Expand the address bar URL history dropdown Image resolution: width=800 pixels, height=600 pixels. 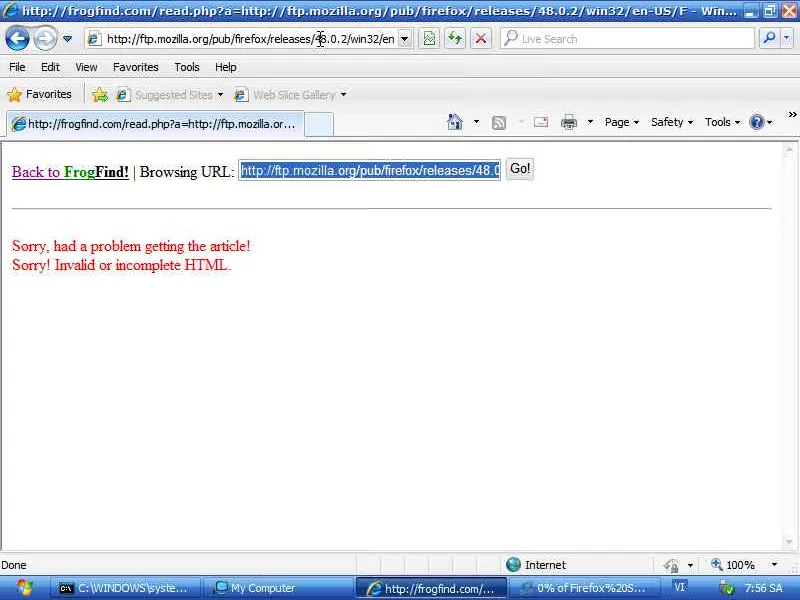405,39
